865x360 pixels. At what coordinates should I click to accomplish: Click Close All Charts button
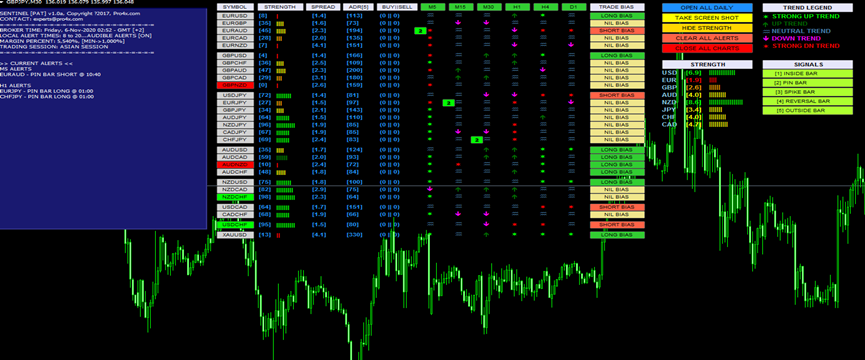point(707,48)
